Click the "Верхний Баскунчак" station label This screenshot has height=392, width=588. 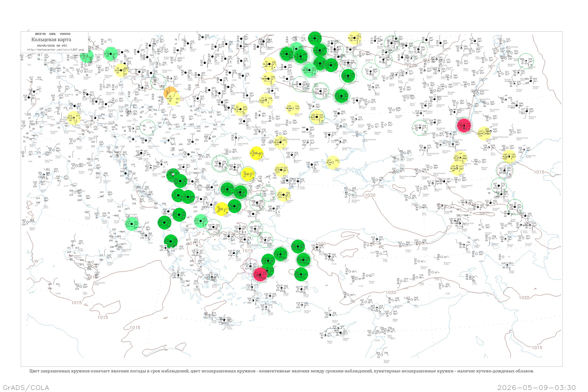[x=501, y=137]
